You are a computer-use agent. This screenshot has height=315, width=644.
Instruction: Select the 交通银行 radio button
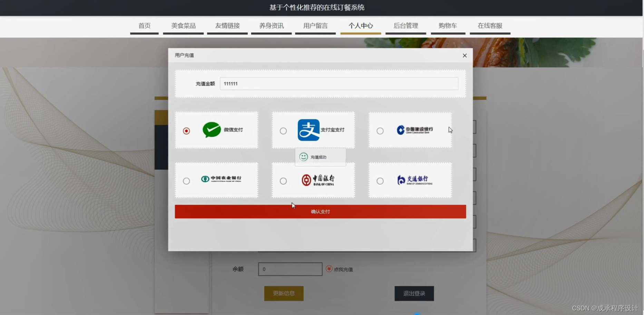[380, 181]
